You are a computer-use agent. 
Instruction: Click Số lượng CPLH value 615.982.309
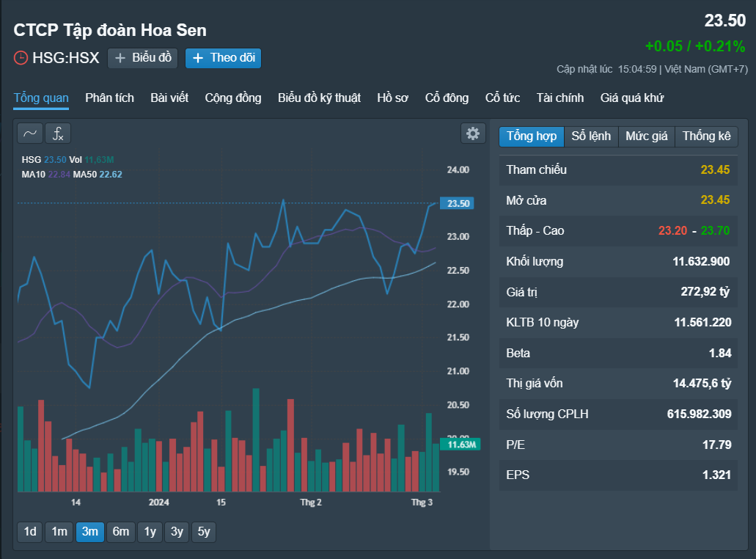699,414
